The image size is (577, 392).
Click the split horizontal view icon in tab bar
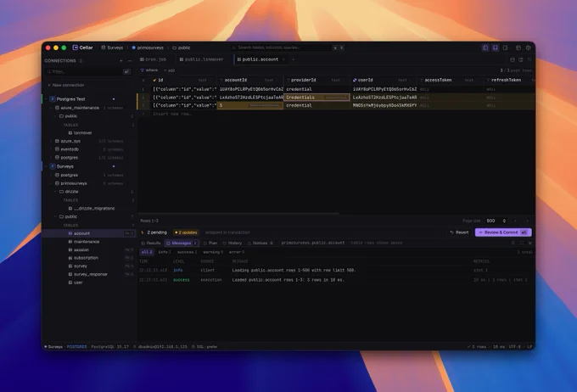tap(513, 59)
